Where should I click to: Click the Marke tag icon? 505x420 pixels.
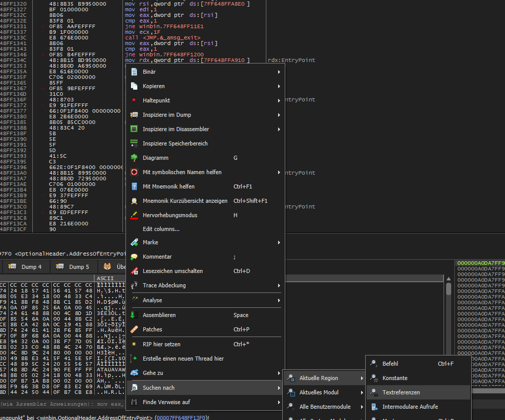(x=134, y=242)
